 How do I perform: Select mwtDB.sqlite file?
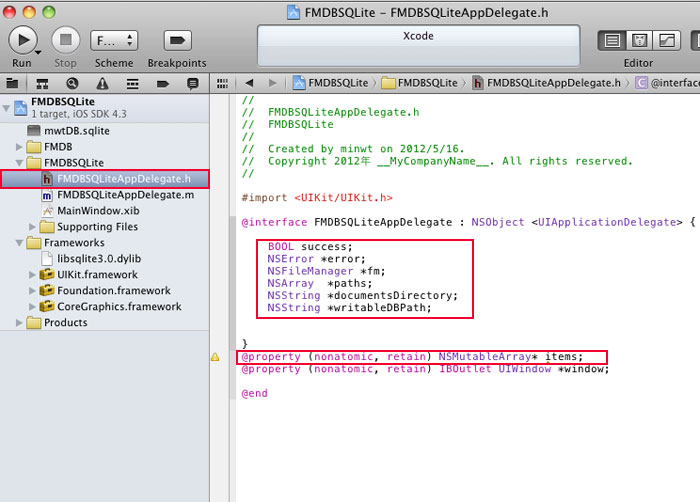point(104,131)
